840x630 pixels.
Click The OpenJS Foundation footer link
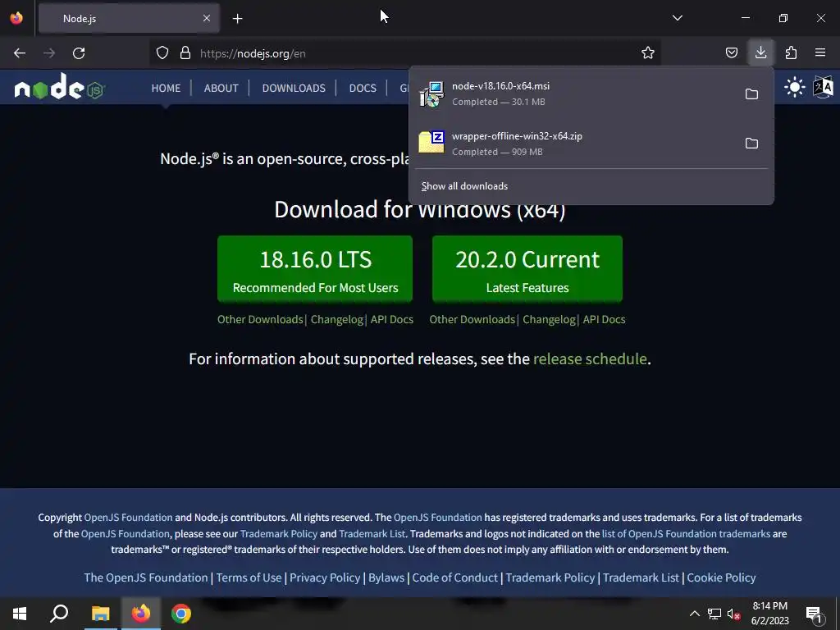coord(146,577)
